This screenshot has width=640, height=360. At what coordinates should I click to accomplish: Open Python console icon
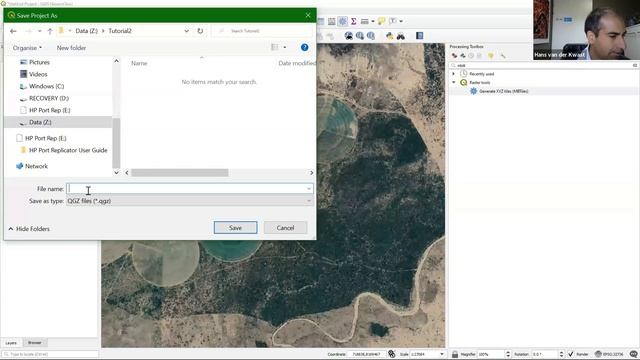click(x=390, y=36)
